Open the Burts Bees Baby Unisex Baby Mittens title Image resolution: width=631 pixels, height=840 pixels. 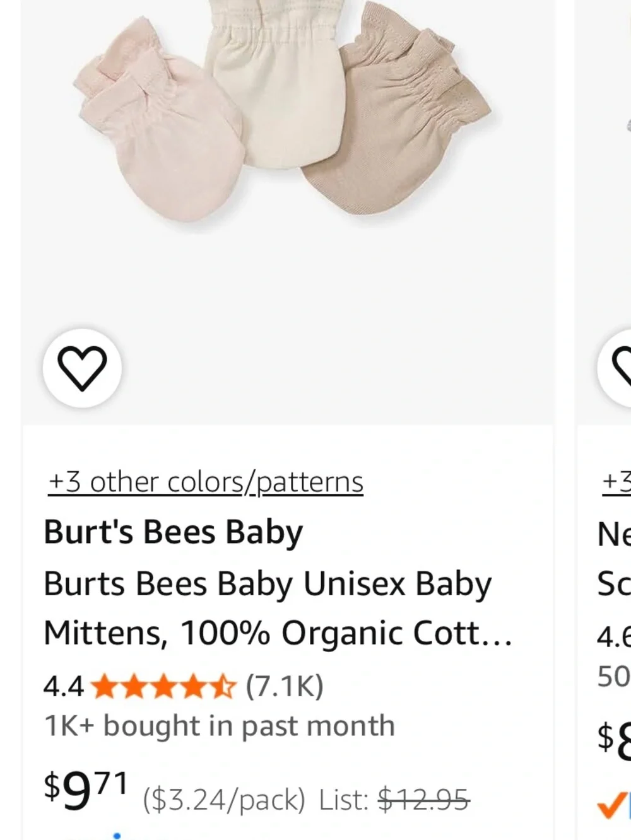[x=278, y=609]
